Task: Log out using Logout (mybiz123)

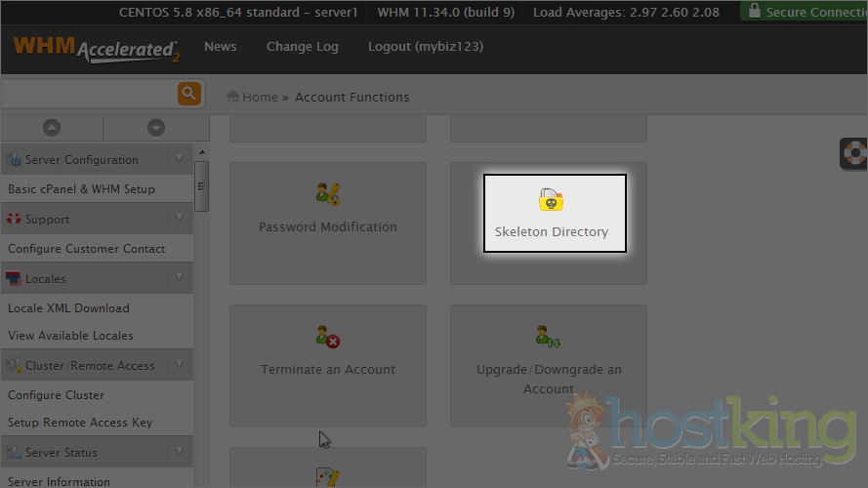Action: coord(425,47)
